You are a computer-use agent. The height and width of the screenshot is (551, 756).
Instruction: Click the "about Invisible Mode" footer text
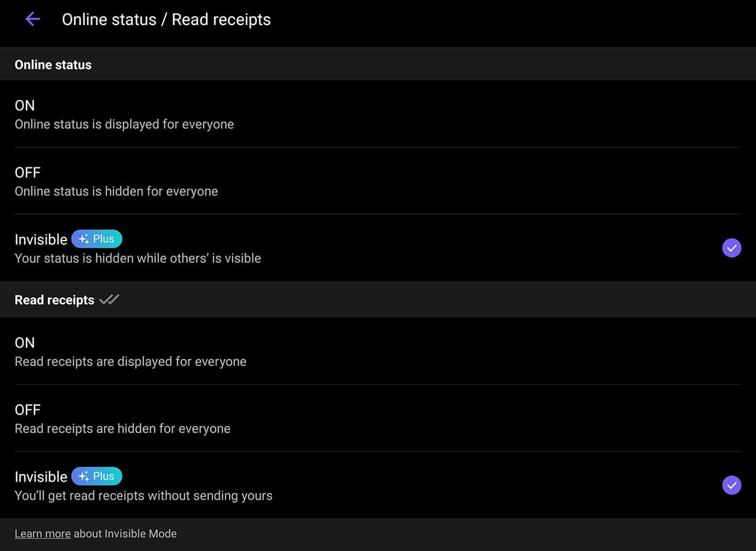[x=125, y=534]
